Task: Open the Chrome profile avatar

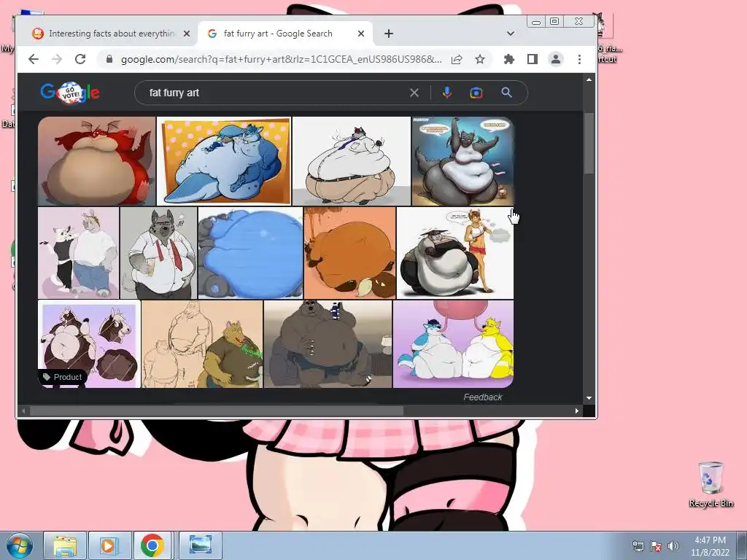Action: click(x=555, y=59)
